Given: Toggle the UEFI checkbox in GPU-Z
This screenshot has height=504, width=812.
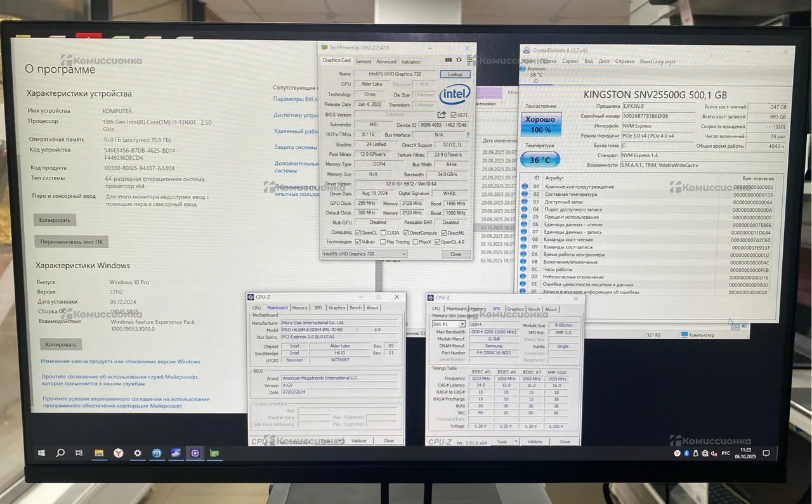Looking at the screenshot, I should (x=454, y=115).
